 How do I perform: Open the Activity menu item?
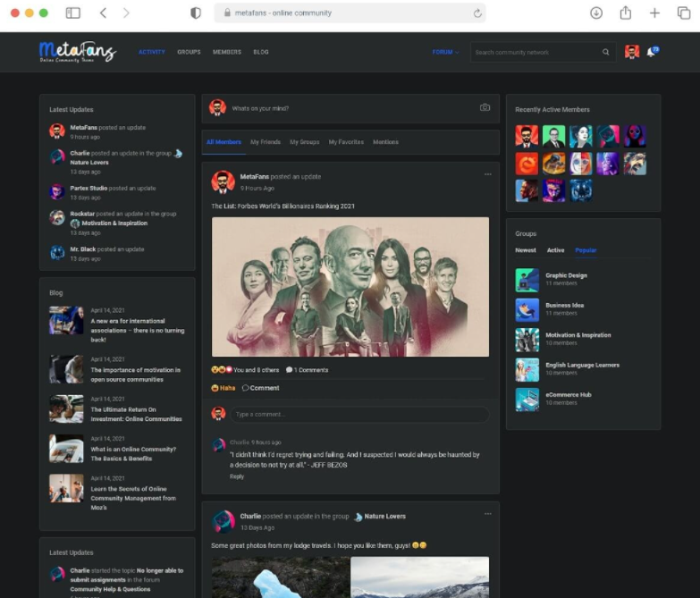click(152, 52)
